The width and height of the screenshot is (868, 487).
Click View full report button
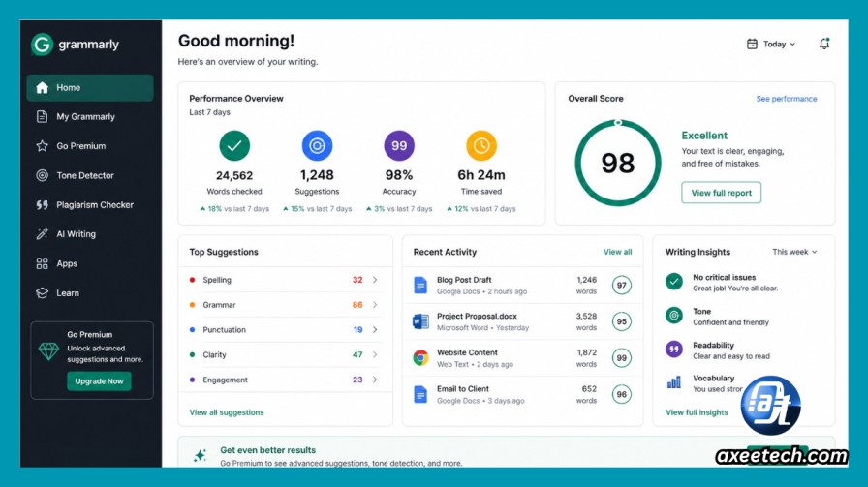tap(722, 193)
